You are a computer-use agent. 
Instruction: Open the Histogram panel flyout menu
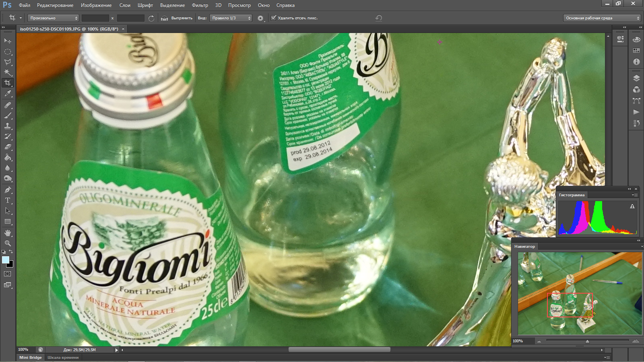point(634,195)
